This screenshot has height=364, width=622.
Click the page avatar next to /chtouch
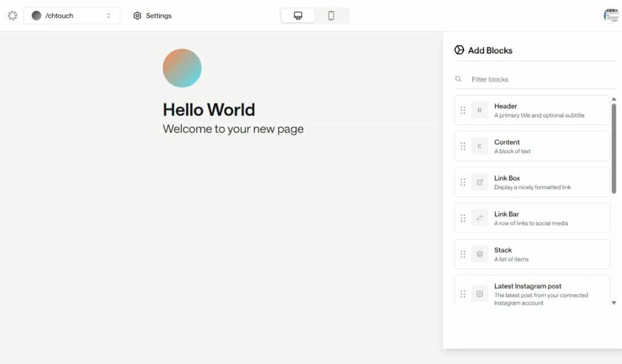(x=36, y=15)
